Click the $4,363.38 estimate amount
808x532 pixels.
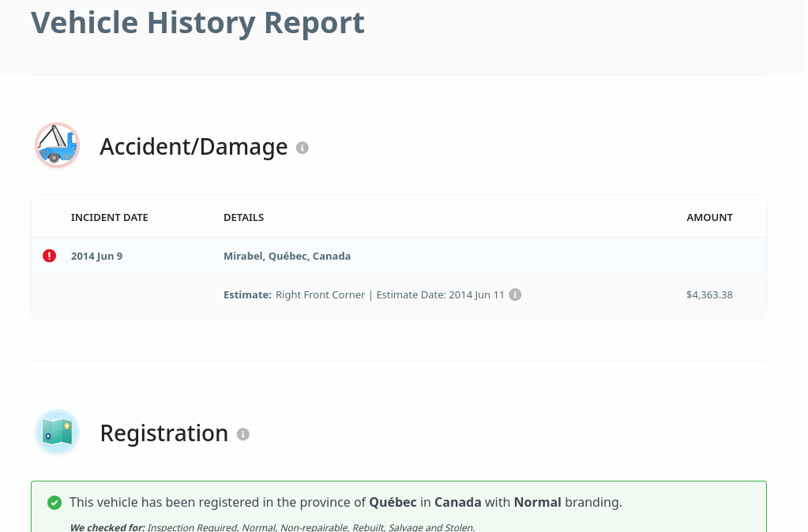[709, 295]
